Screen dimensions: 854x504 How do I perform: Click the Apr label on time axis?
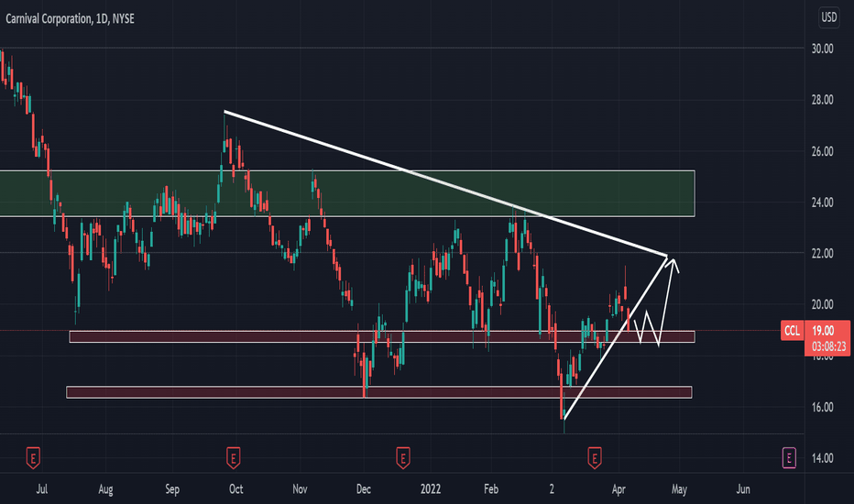tap(619, 488)
